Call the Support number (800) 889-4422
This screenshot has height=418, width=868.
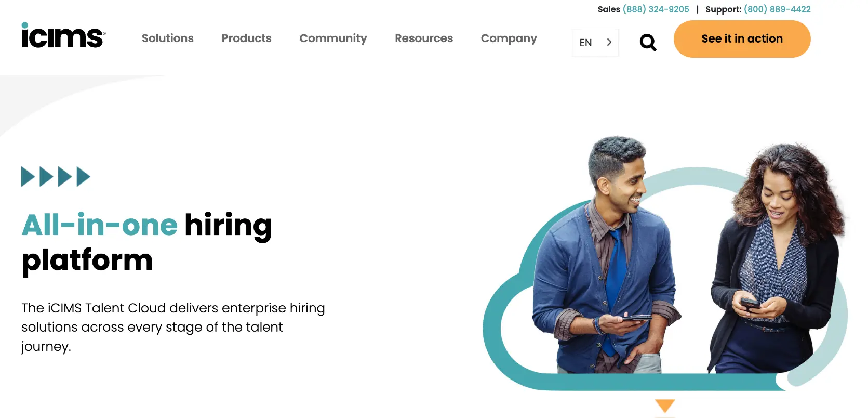point(777,9)
